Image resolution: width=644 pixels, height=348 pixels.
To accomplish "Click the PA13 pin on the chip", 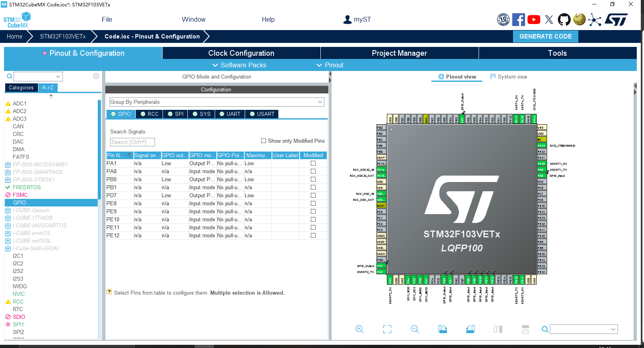I will point(541,146).
